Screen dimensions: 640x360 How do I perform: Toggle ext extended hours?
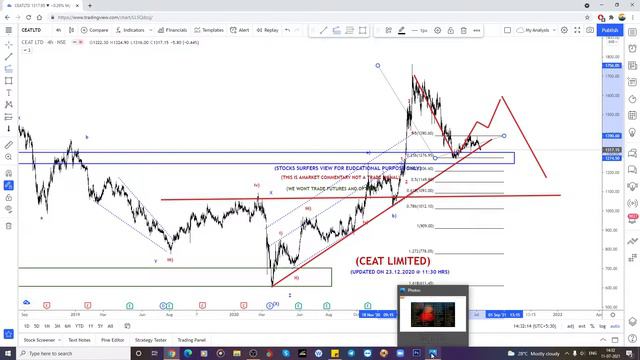pos(582,326)
